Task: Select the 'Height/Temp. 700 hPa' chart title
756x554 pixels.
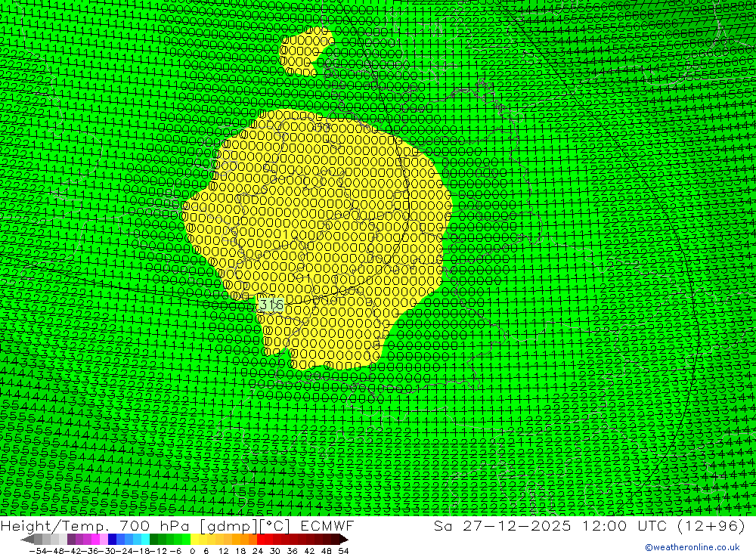Action: (x=97, y=526)
